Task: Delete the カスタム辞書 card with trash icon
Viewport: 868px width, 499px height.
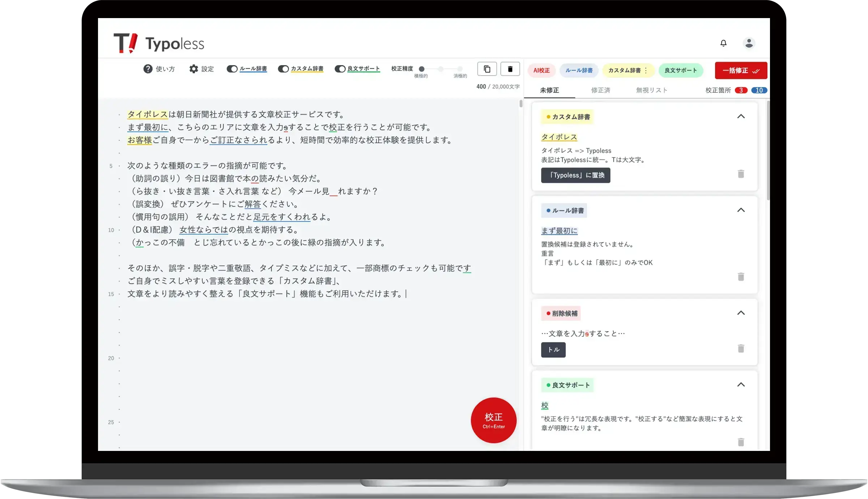Action: coord(741,174)
